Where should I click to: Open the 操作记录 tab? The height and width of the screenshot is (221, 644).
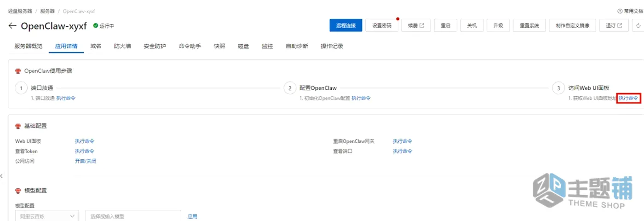click(332, 46)
